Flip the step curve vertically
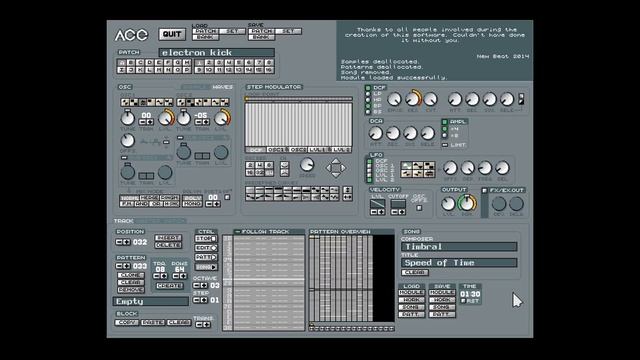 (x=347, y=190)
